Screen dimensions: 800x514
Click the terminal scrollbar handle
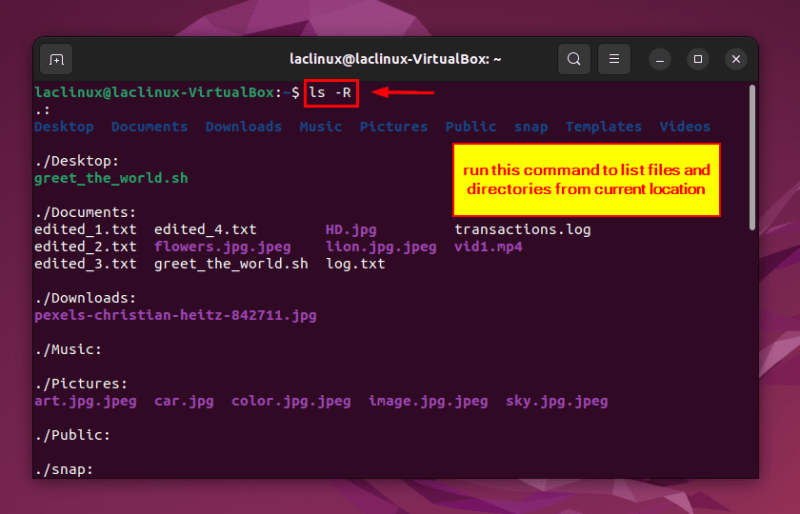click(752, 158)
